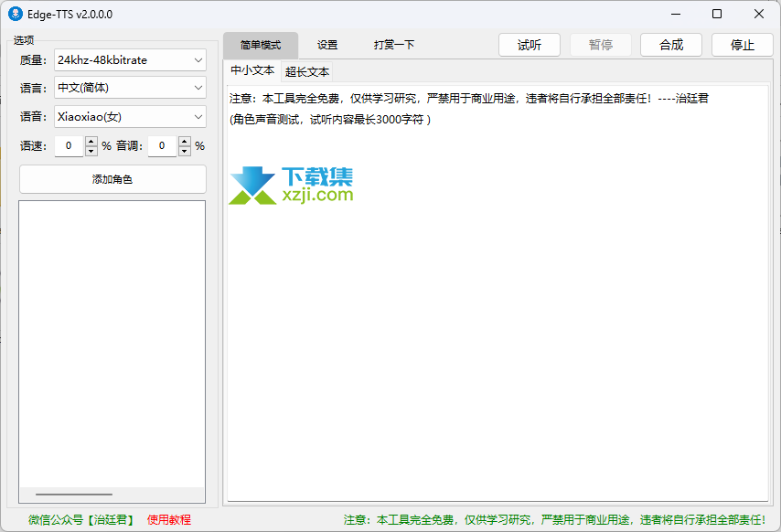Click the role list horizontal scrollbar
781x532 pixels.
pyautogui.click(x=74, y=495)
